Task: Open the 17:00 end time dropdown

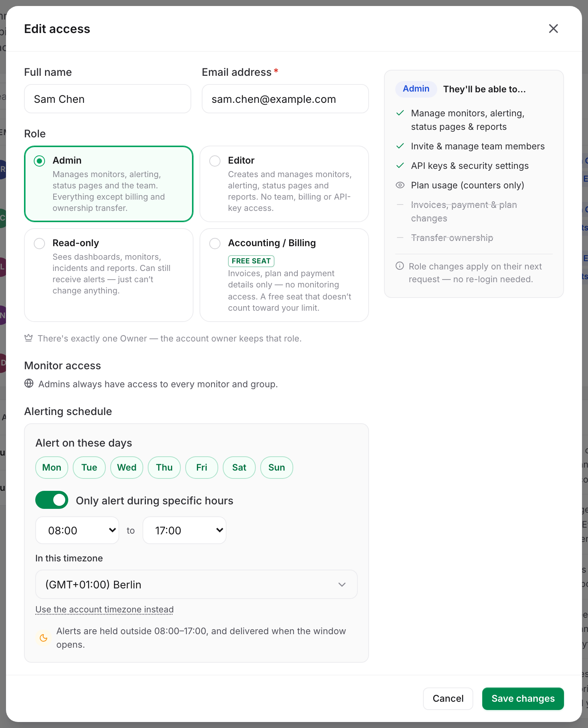Action: (x=184, y=530)
